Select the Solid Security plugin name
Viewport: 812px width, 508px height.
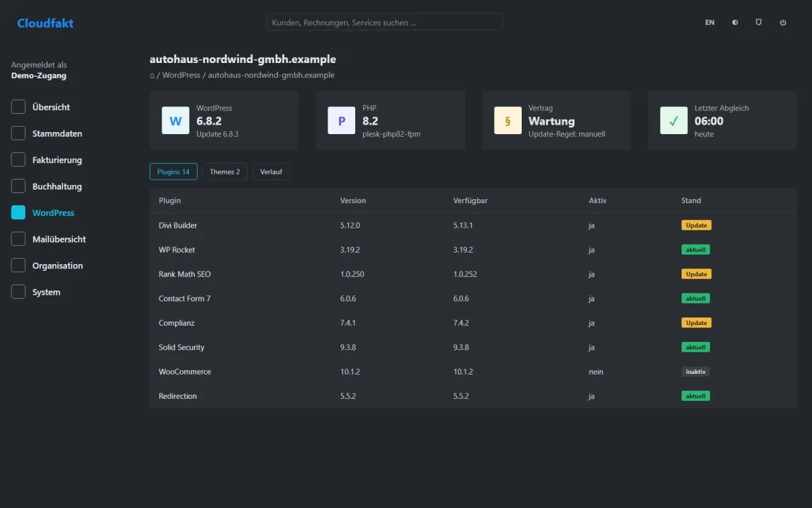181,347
